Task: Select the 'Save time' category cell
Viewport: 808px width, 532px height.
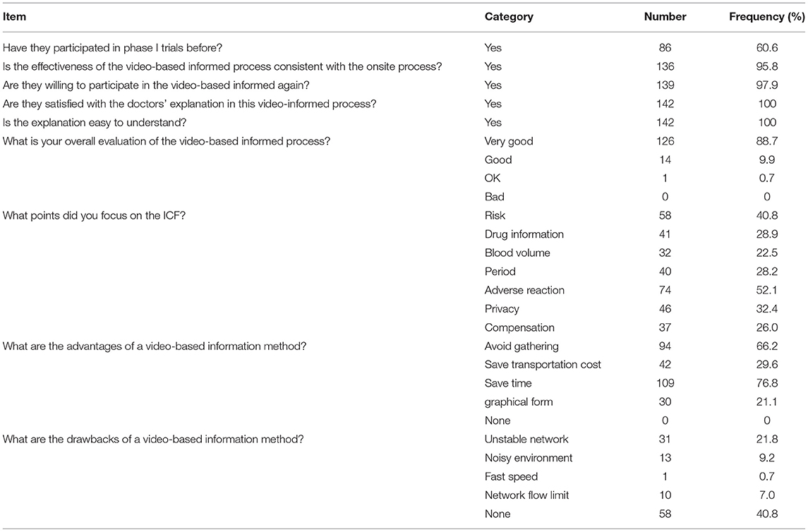Action: tap(507, 383)
